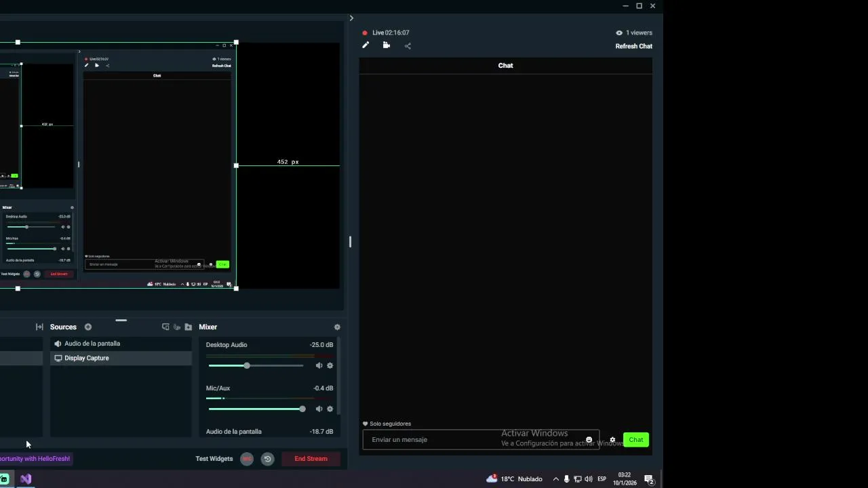The width and height of the screenshot is (868, 488).
Task: Click the Chat tab header
Action: click(x=505, y=66)
